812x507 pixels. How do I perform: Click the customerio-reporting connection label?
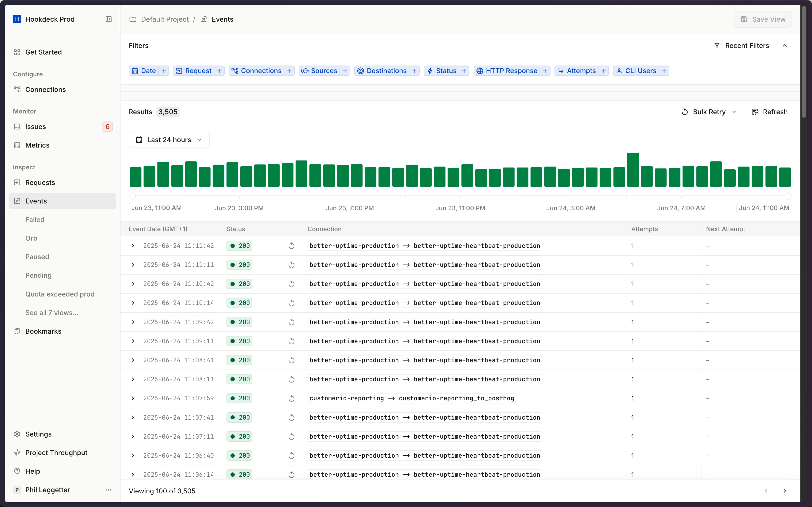[412, 398]
